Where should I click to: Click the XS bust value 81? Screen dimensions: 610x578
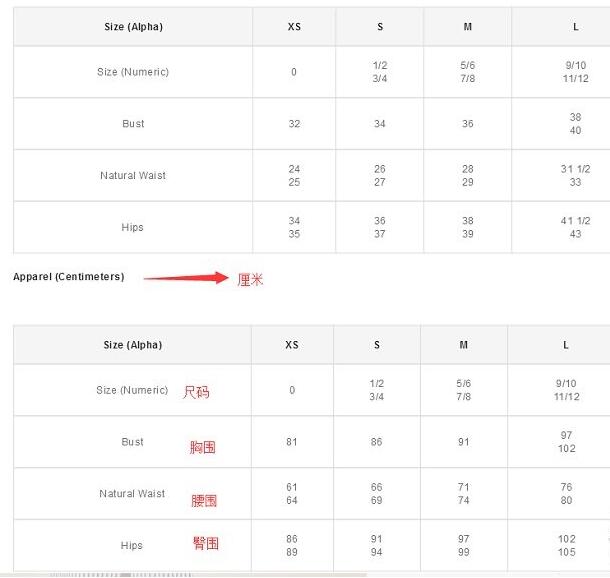[292, 442]
